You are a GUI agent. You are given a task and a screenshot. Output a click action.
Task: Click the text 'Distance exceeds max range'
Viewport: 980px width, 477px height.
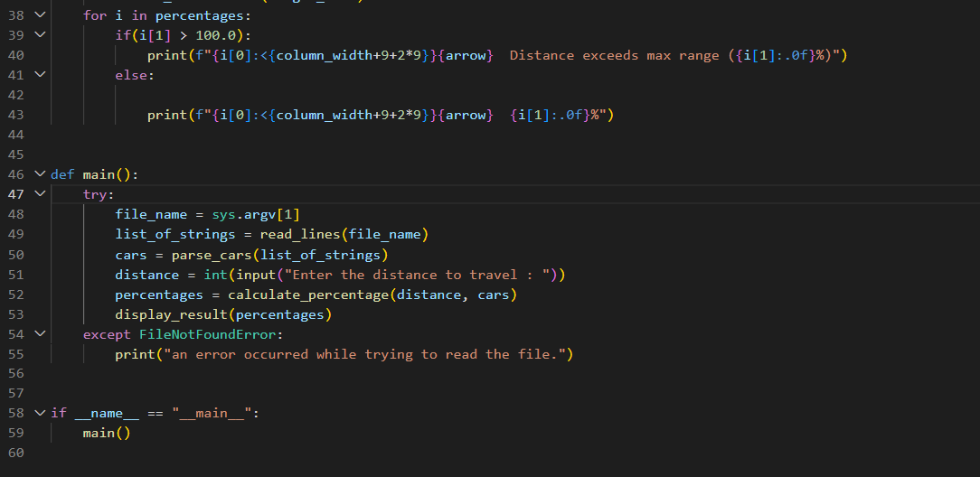click(x=615, y=56)
